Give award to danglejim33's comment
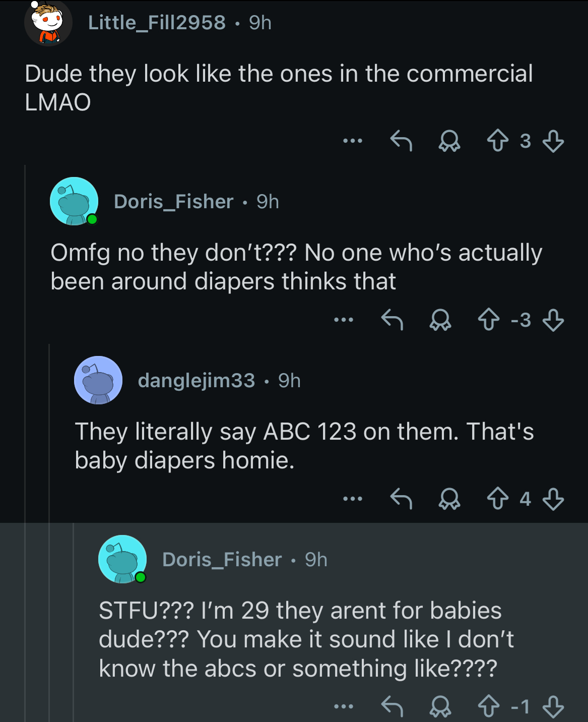 449,499
